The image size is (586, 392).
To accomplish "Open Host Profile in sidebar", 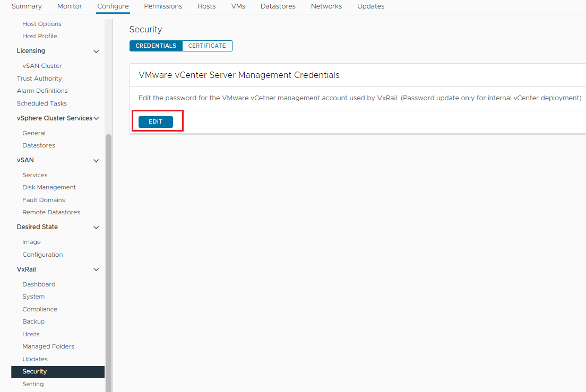I will point(40,36).
